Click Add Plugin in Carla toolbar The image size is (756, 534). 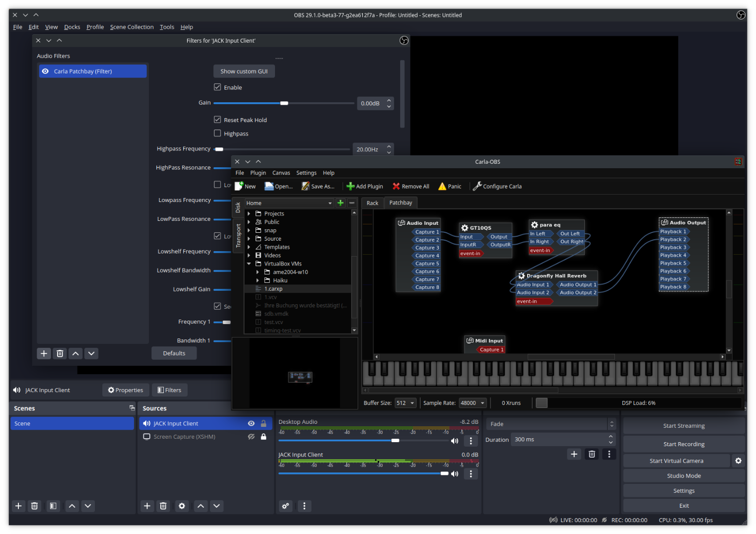(x=365, y=186)
